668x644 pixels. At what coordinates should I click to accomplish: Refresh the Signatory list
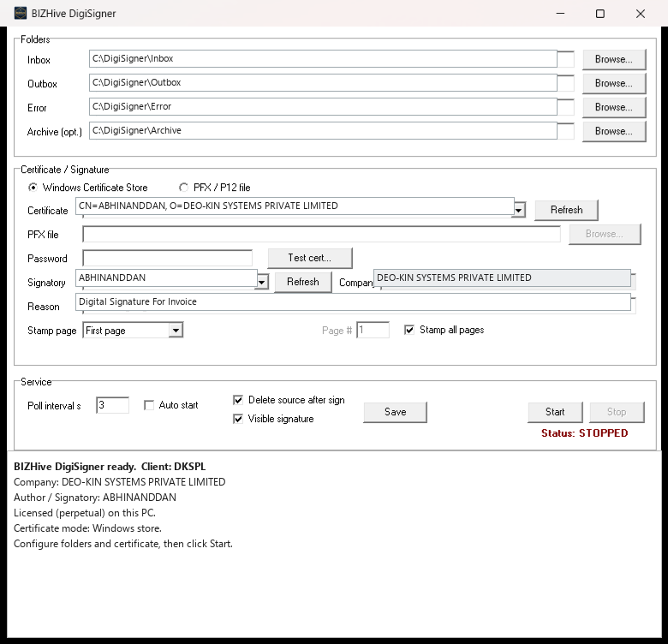(x=303, y=282)
